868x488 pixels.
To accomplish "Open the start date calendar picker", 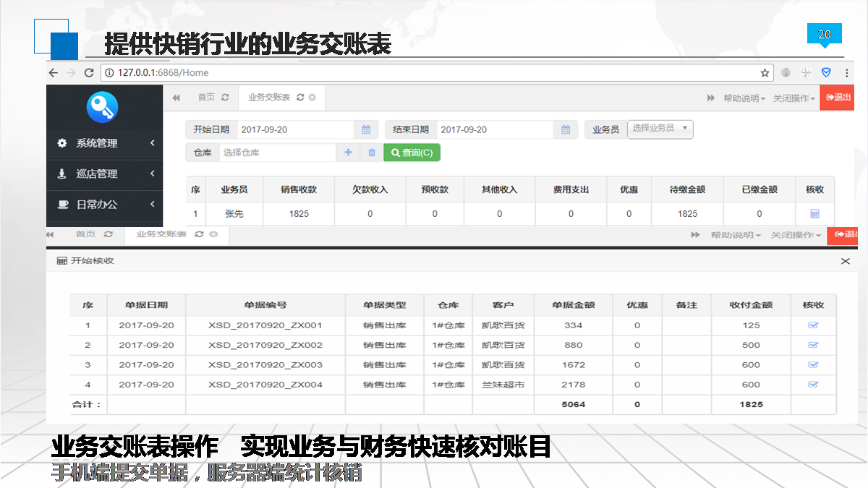I will (366, 130).
